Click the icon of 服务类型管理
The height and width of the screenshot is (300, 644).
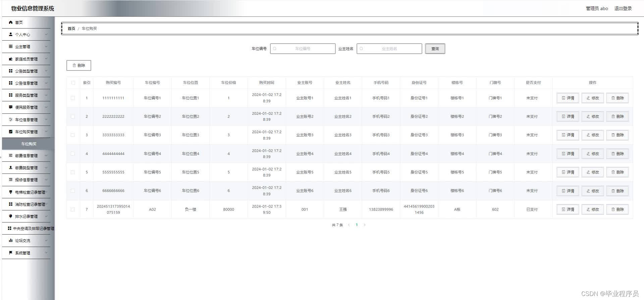pyautogui.click(x=11, y=95)
